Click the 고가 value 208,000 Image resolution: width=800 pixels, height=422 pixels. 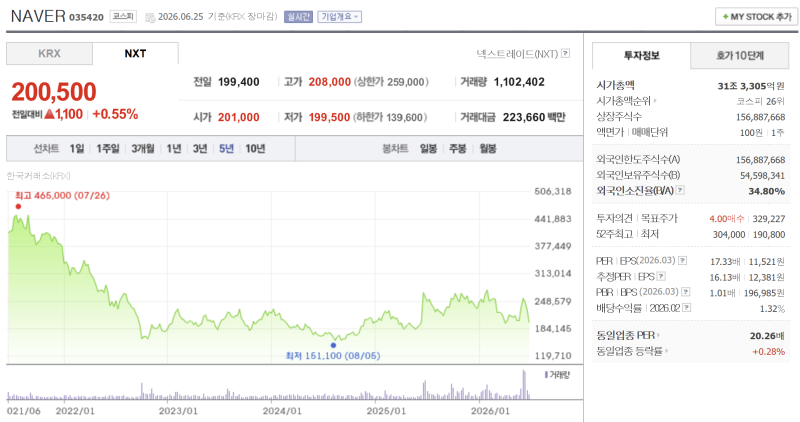pos(330,82)
